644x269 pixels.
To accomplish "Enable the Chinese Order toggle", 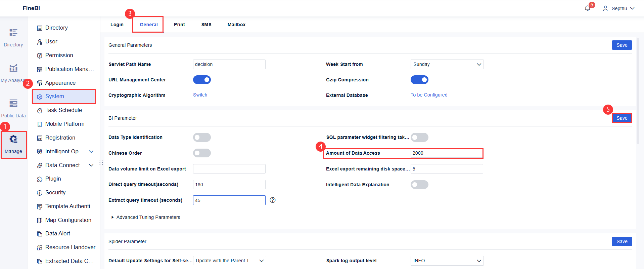I will tap(202, 153).
